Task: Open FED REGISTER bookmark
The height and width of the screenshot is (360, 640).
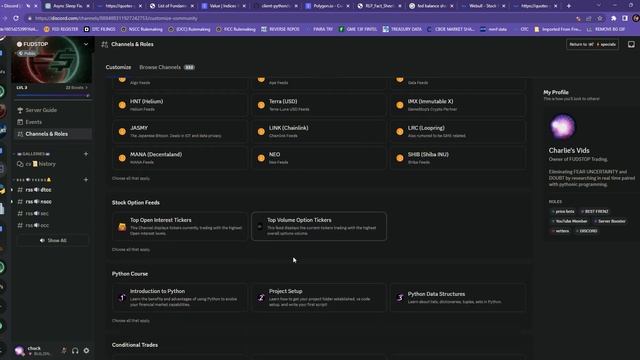Action: pos(61,29)
